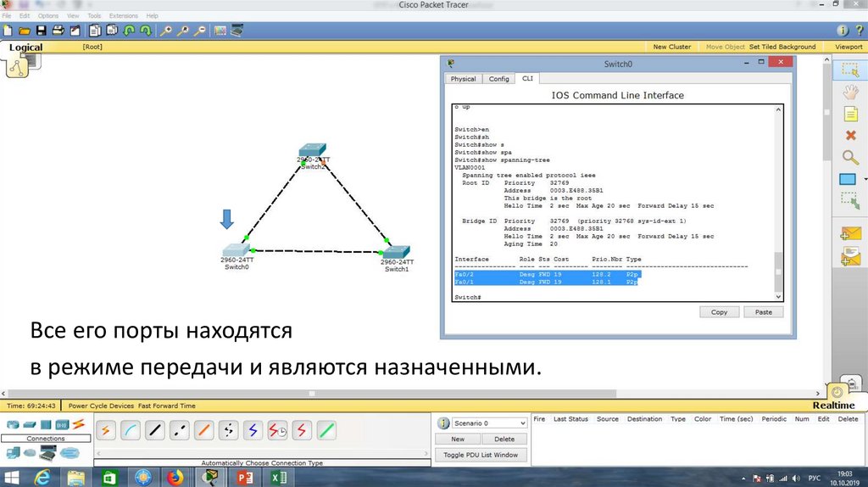
Task: Select Connections lightning category
Action: (78, 425)
